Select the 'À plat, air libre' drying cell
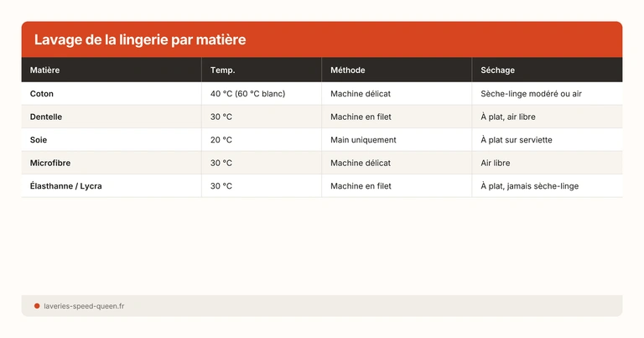644x338 pixels. [508, 117]
